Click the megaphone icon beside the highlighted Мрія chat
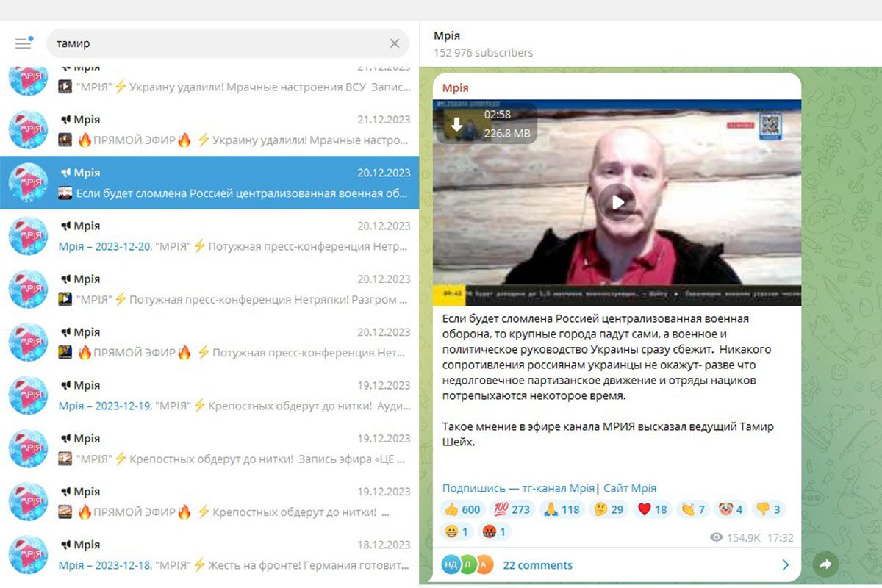The image size is (882, 588). [x=66, y=172]
